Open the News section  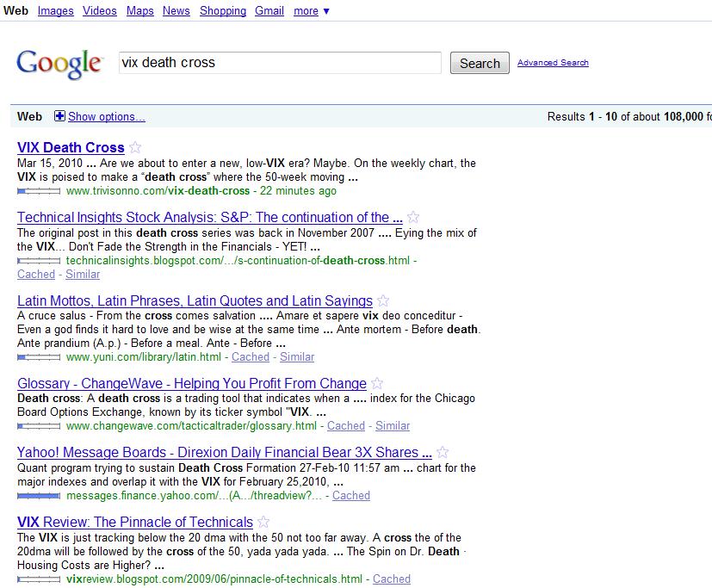[176, 10]
